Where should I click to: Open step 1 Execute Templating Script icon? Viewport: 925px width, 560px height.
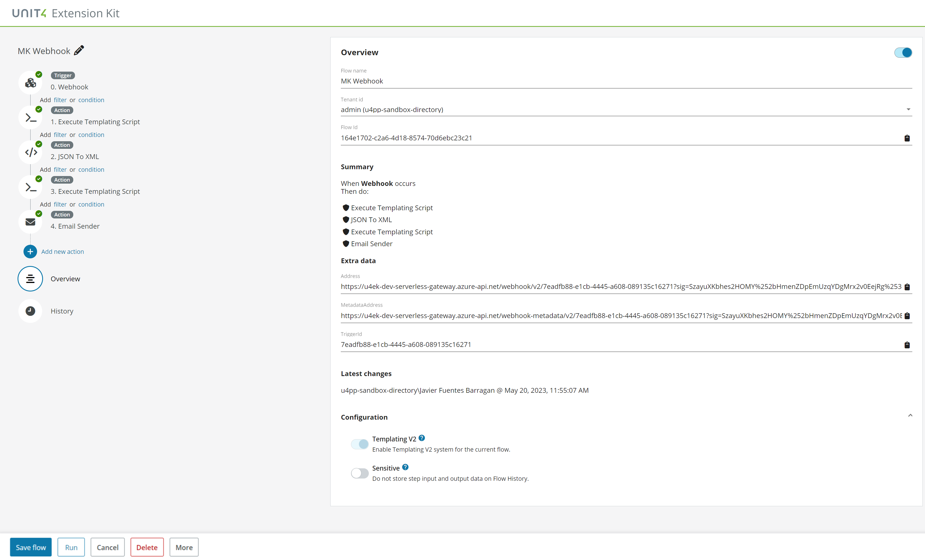(x=30, y=117)
